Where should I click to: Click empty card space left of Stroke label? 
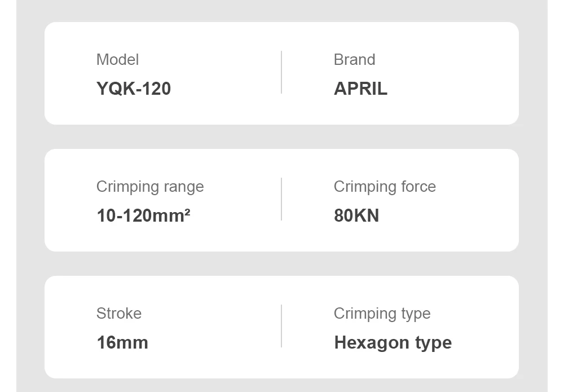tap(70, 314)
